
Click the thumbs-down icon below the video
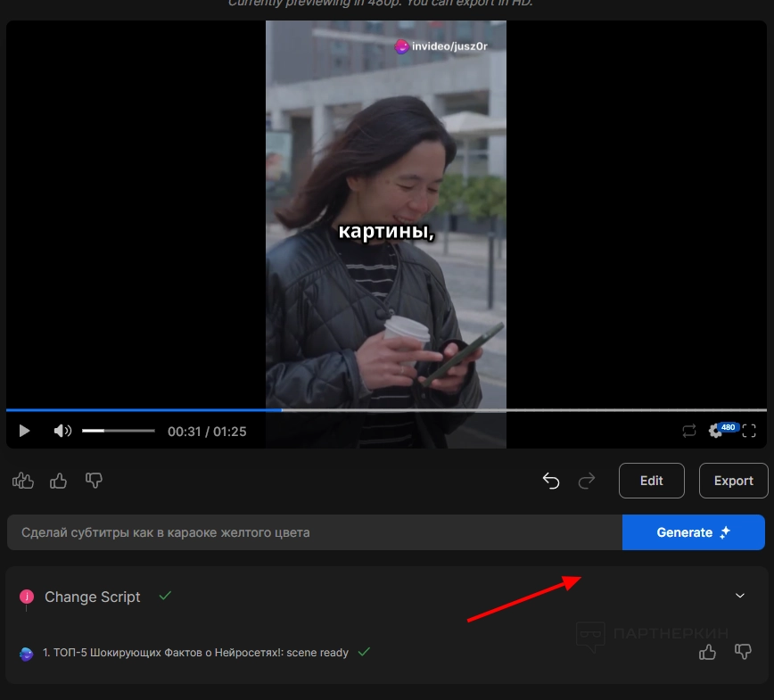[94, 481]
